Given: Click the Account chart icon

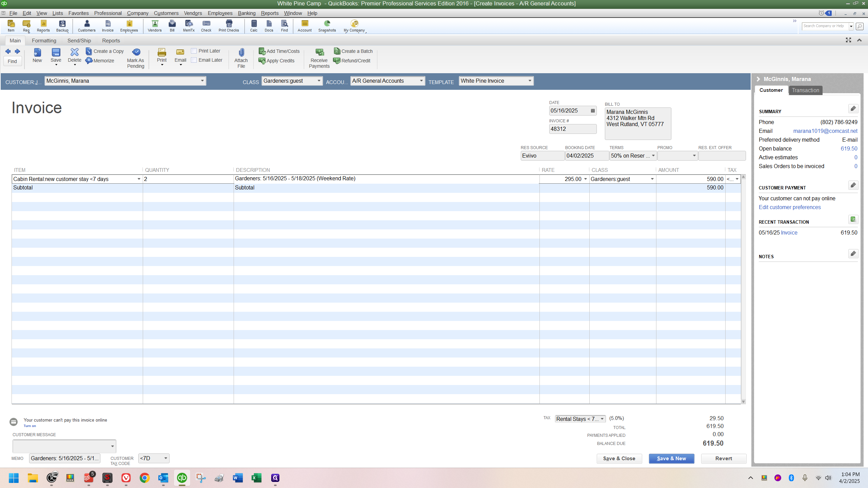Looking at the screenshot, I should pos(304,26).
